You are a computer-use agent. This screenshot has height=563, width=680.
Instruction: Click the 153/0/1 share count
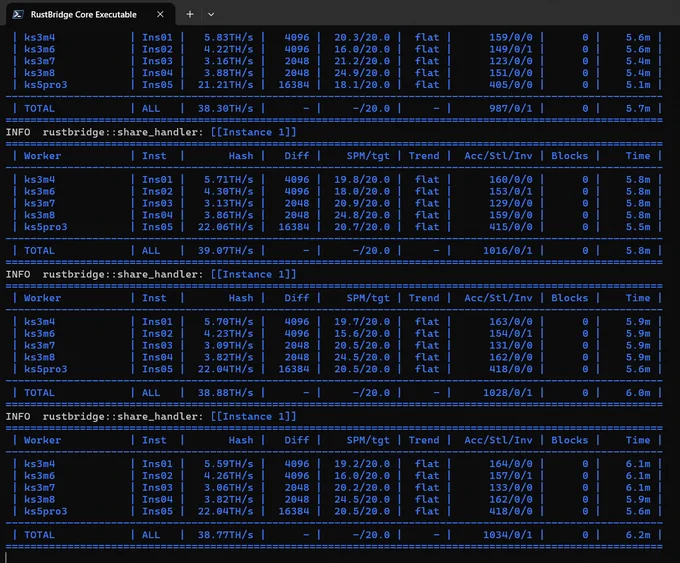click(511, 191)
